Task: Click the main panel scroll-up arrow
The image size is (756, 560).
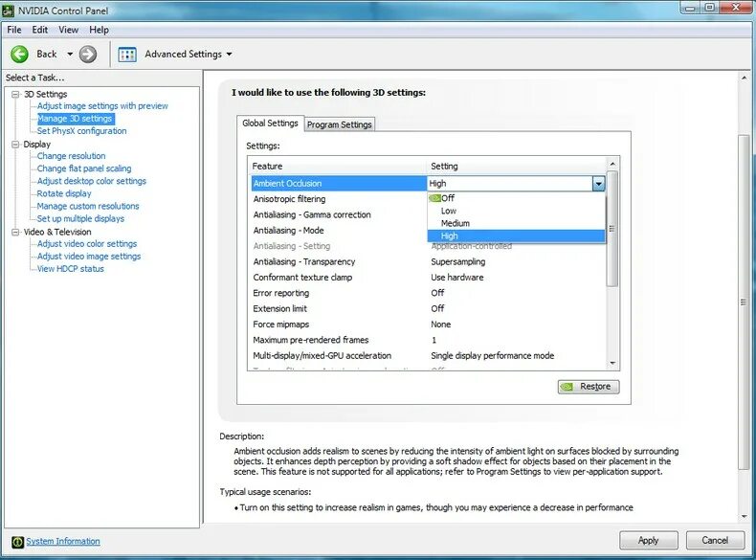Action: 744,78
